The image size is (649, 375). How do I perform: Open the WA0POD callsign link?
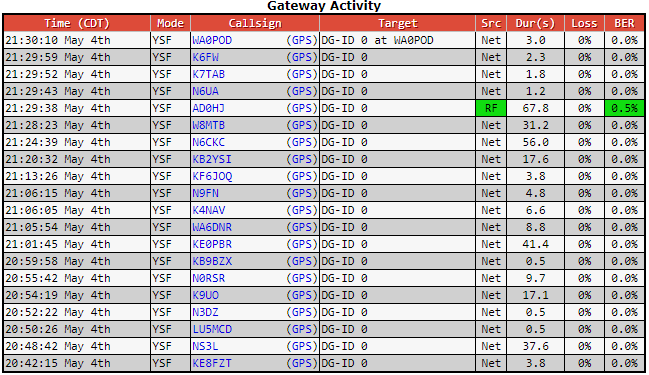[x=212, y=40]
